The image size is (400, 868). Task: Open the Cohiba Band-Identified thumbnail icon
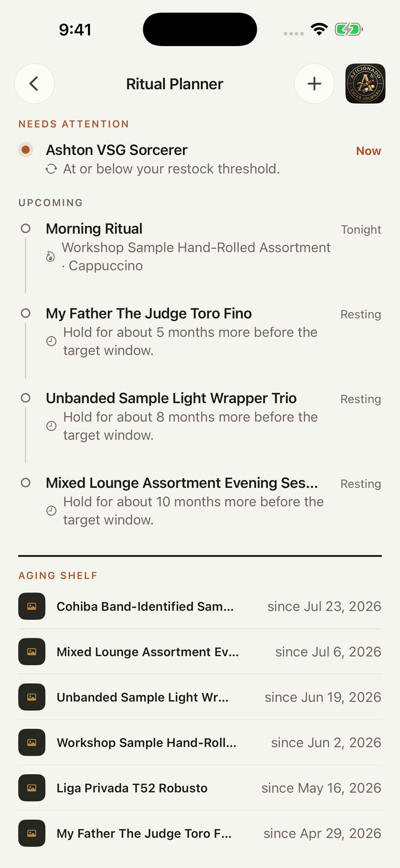click(32, 606)
